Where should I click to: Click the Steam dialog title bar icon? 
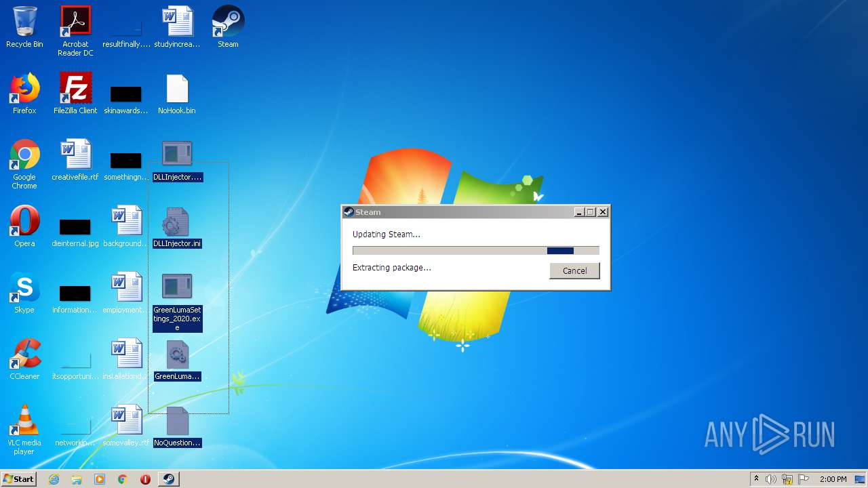pyautogui.click(x=349, y=212)
